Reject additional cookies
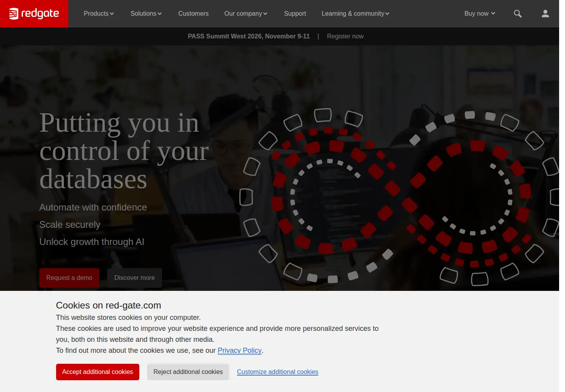Screen dimensions: 565x392 point(188,372)
